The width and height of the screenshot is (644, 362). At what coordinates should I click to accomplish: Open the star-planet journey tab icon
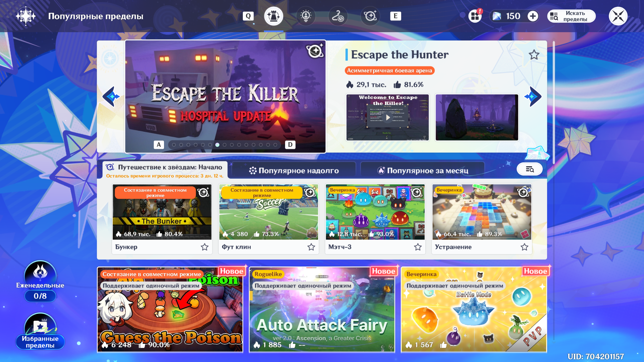pyautogui.click(x=370, y=16)
